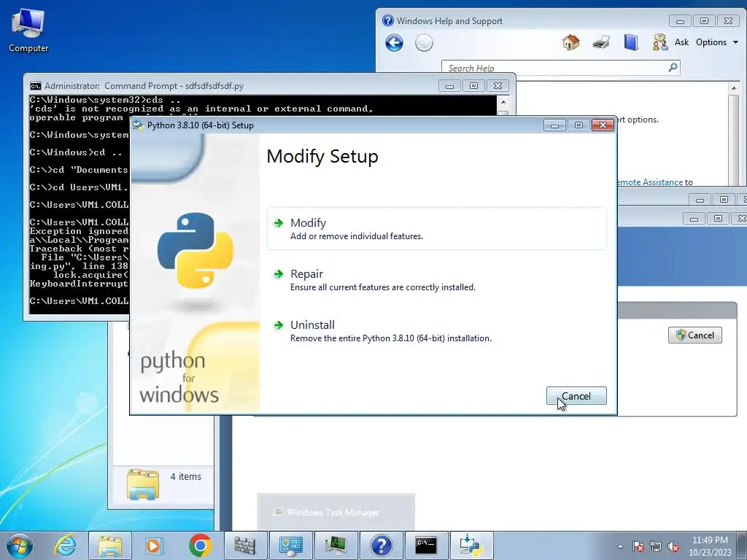The height and width of the screenshot is (560, 747).
Task: Click the Windows Task Manager preview label
Action: click(x=333, y=513)
